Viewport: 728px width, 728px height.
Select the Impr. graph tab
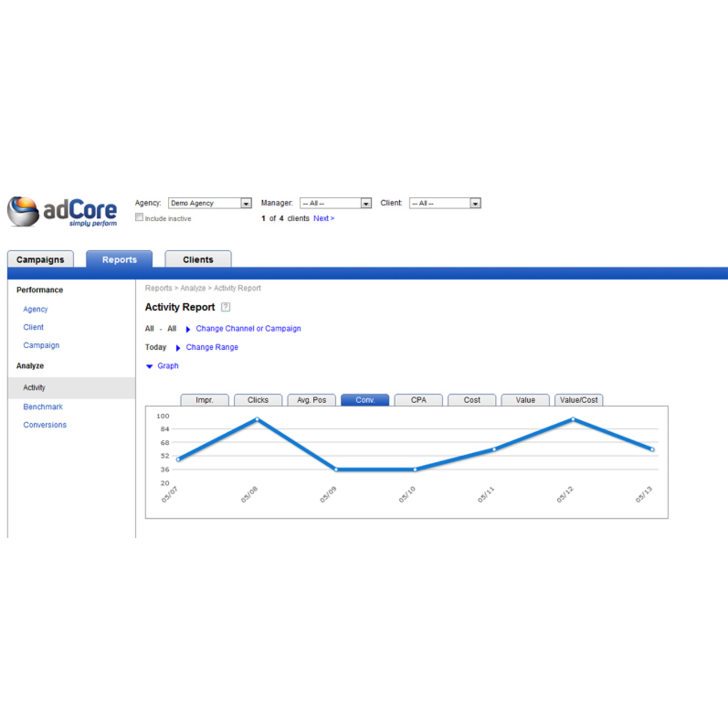click(x=204, y=400)
